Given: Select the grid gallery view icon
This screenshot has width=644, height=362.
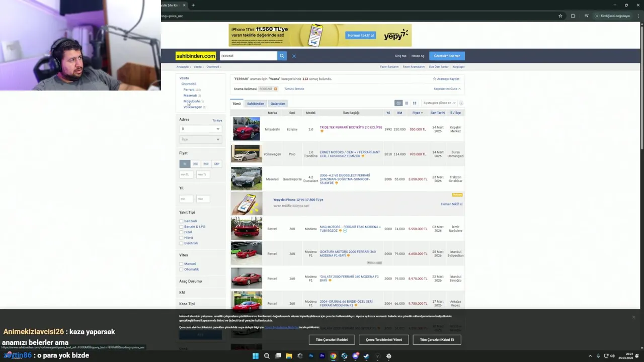Looking at the screenshot, I should (x=415, y=103).
